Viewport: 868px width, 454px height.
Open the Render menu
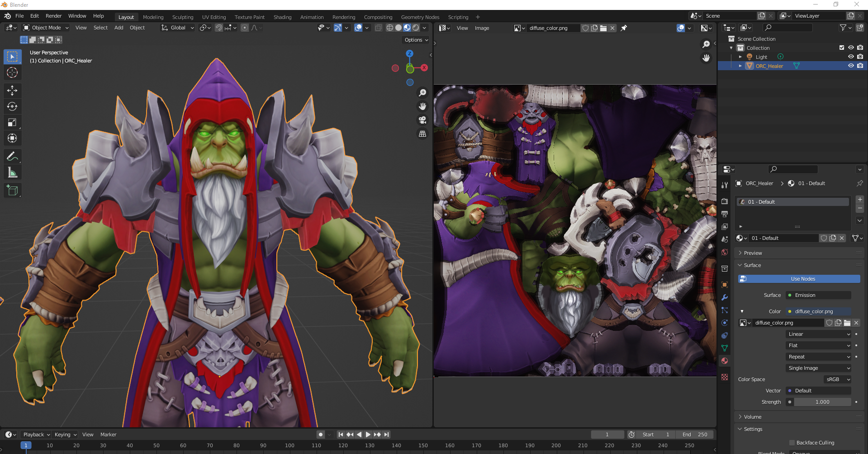(x=53, y=16)
